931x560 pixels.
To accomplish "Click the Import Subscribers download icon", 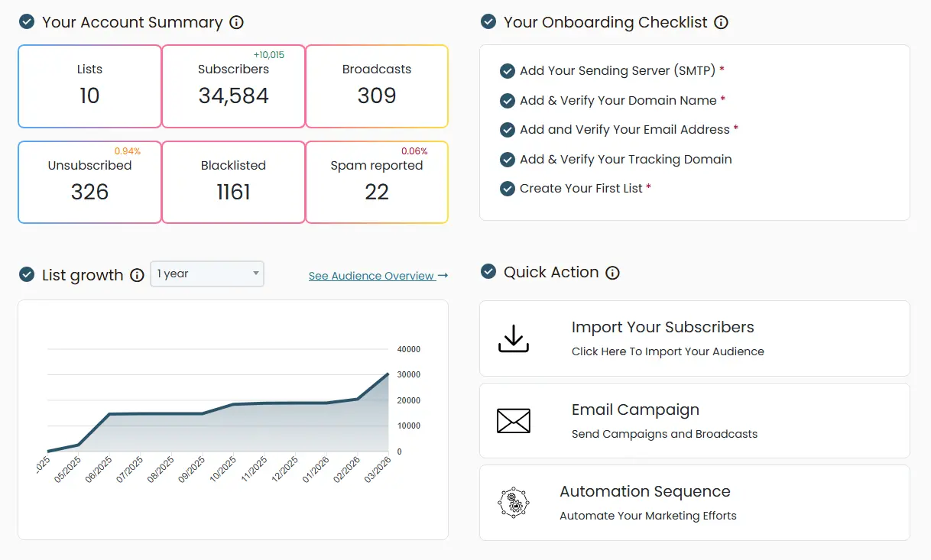I will pos(514,338).
